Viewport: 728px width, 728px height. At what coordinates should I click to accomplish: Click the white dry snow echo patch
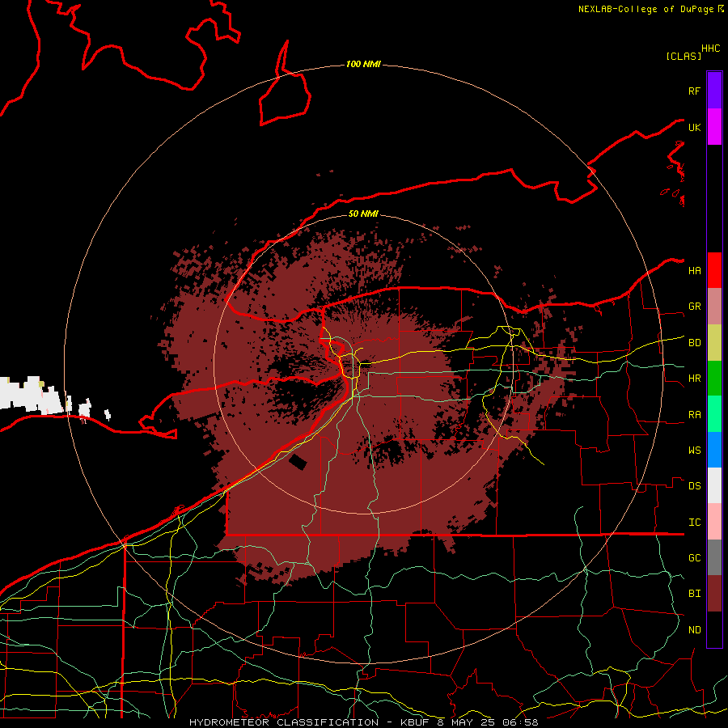31,396
